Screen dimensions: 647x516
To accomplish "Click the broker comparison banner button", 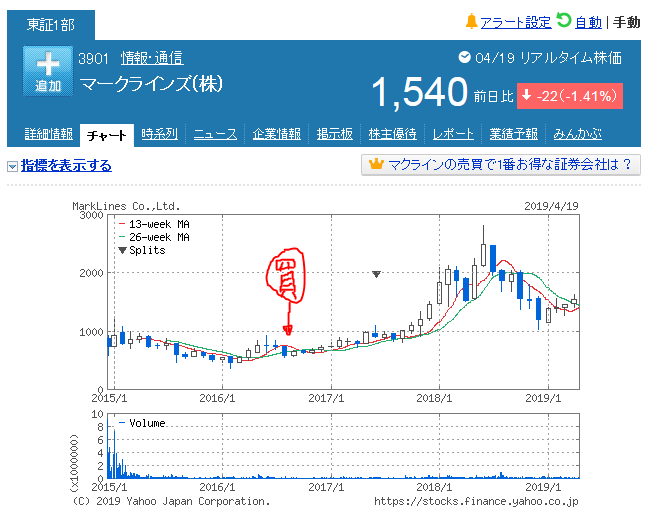I will pyautogui.click(x=501, y=165).
